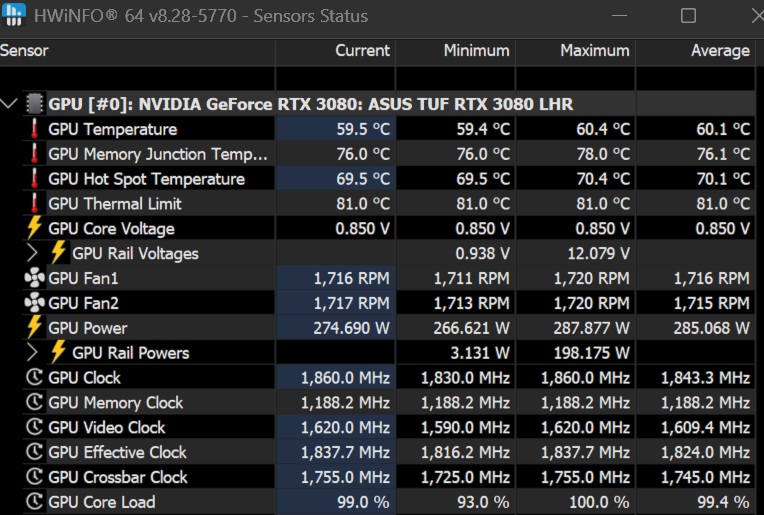
Task: Click thermometer icon next to GPU Hot Spot Temperature
Action: pyautogui.click(x=35, y=178)
